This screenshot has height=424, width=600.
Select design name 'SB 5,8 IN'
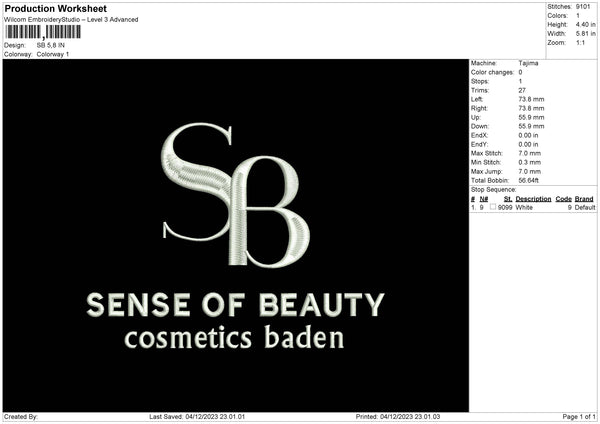click(x=51, y=45)
